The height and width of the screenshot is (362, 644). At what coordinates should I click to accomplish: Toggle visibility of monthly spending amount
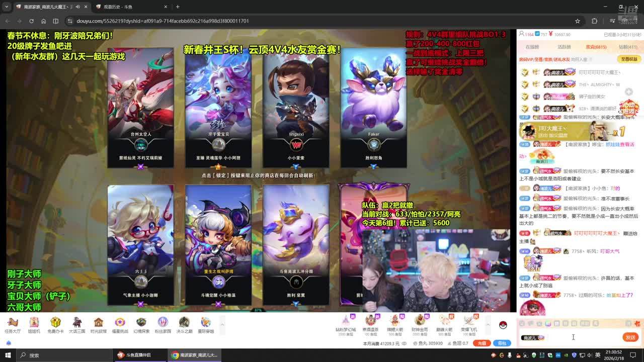pyautogui.click(x=405, y=343)
